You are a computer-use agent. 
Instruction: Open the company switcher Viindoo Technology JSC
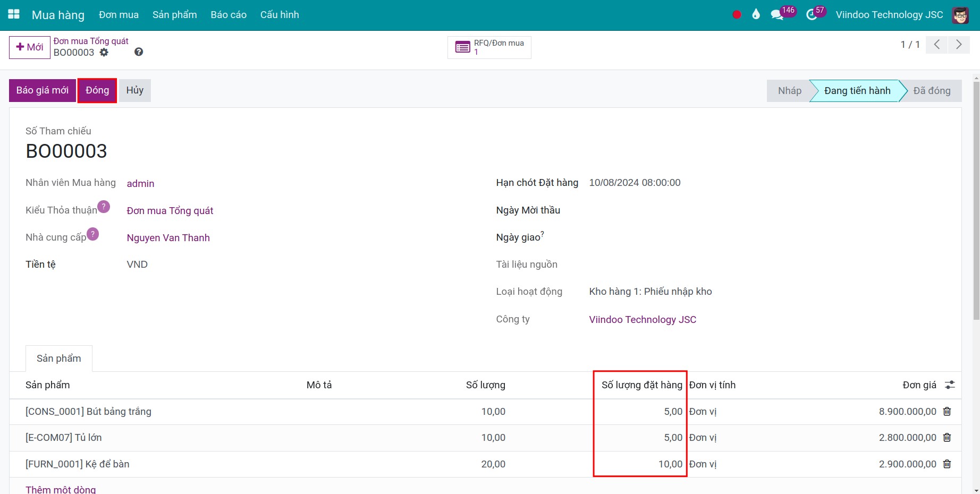click(889, 15)
